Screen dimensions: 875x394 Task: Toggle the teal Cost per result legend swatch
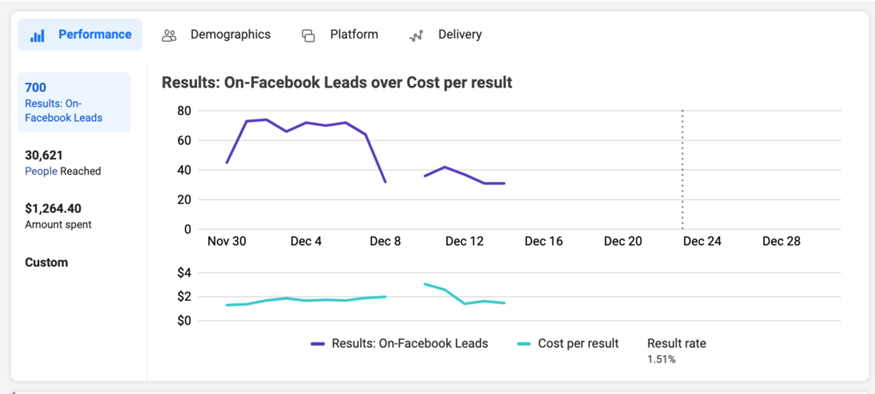(524, 344)
